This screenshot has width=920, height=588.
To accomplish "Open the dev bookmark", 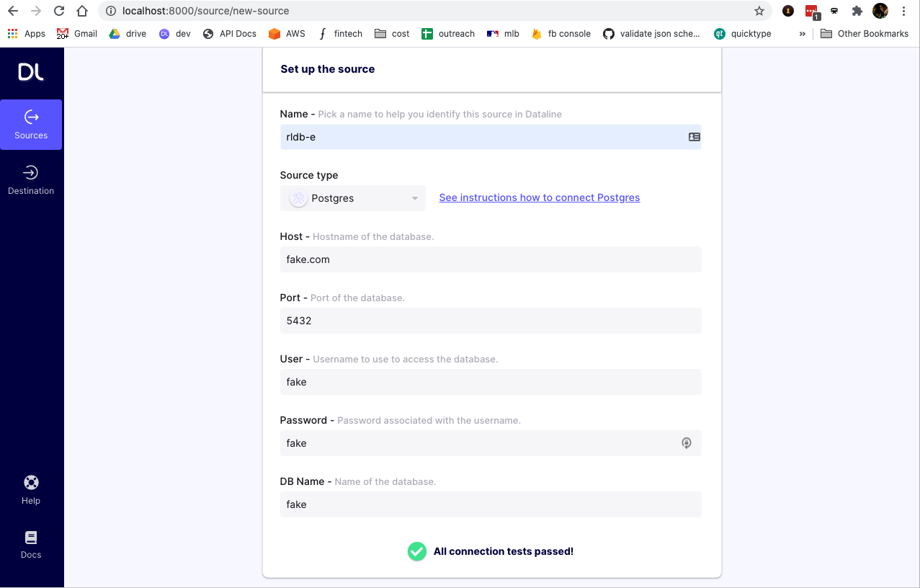I will (x=175, y=33).
